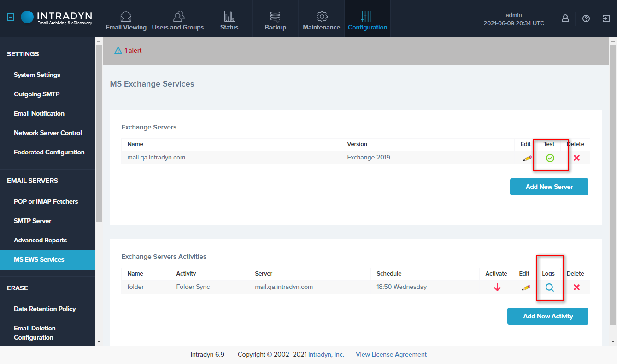Click the Exchange 2019 version cell

[369, 158]
